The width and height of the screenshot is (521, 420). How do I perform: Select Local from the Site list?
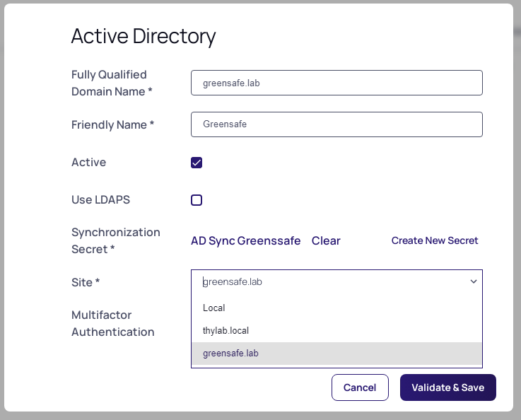[214, 308]
